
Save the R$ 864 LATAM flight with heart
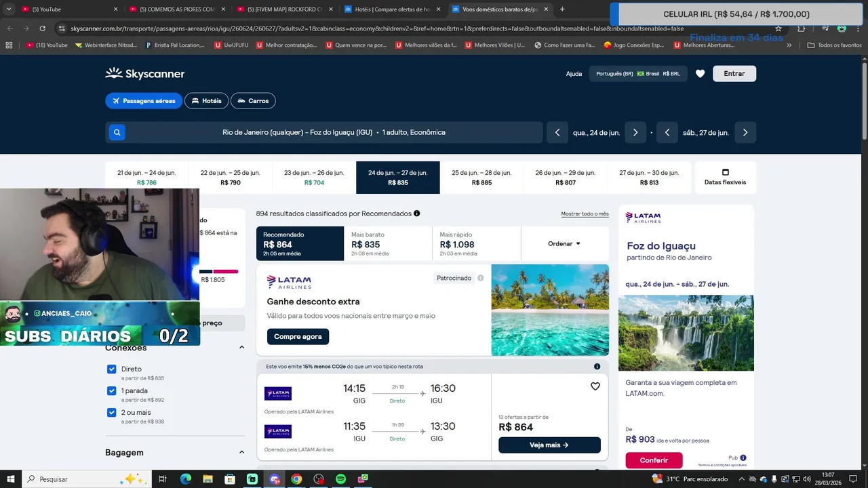(x=595, y=386)
